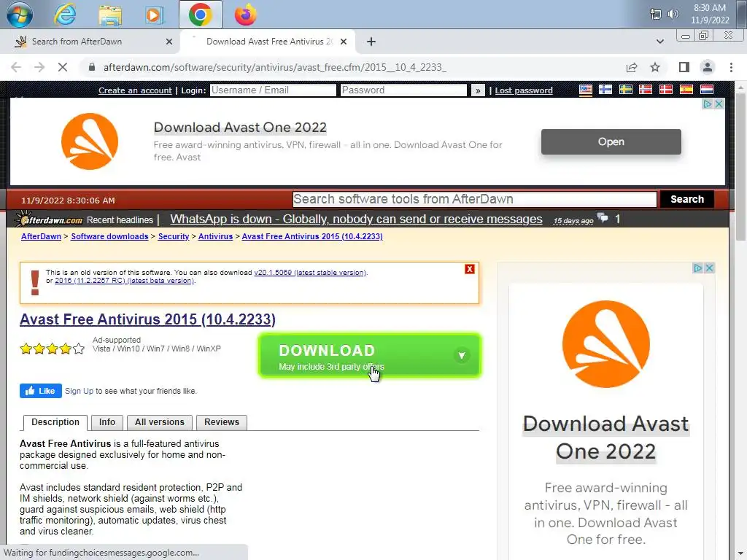747x560 pixels.
Task: Toggle the Chrome side panel
Action: pyautogui.click(x=684, y=67)
